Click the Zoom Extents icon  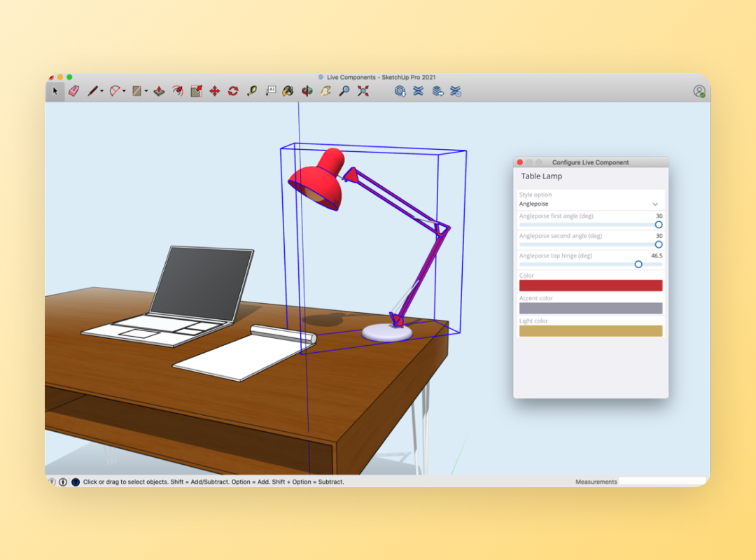click(363, 91)
